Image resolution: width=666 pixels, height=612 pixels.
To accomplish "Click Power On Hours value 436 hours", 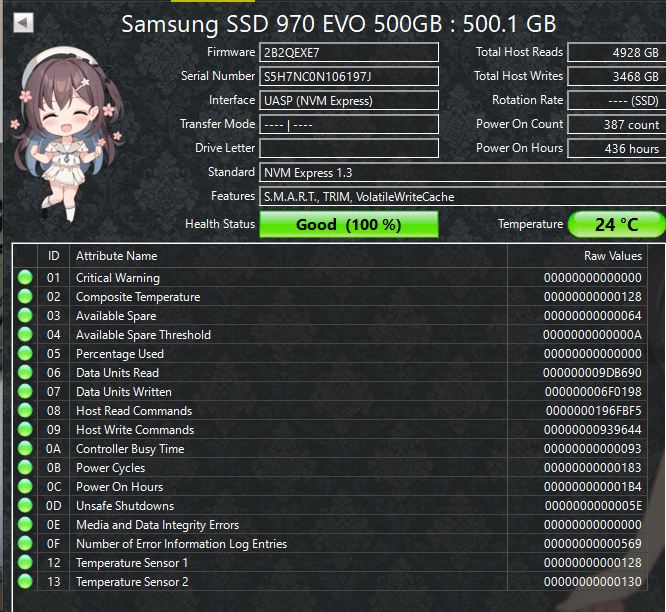I will (616, 149).
